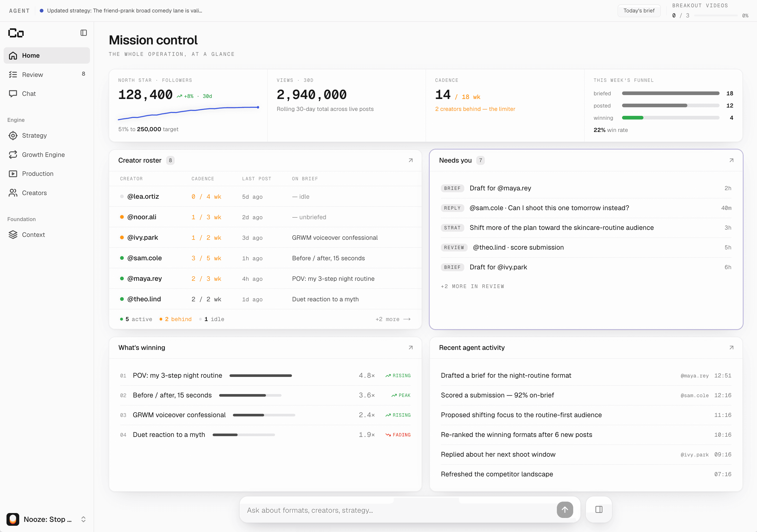Image resolution: width=757 pixels, height=532 pixels.
Task: Open the Production section
Action: 47,174
